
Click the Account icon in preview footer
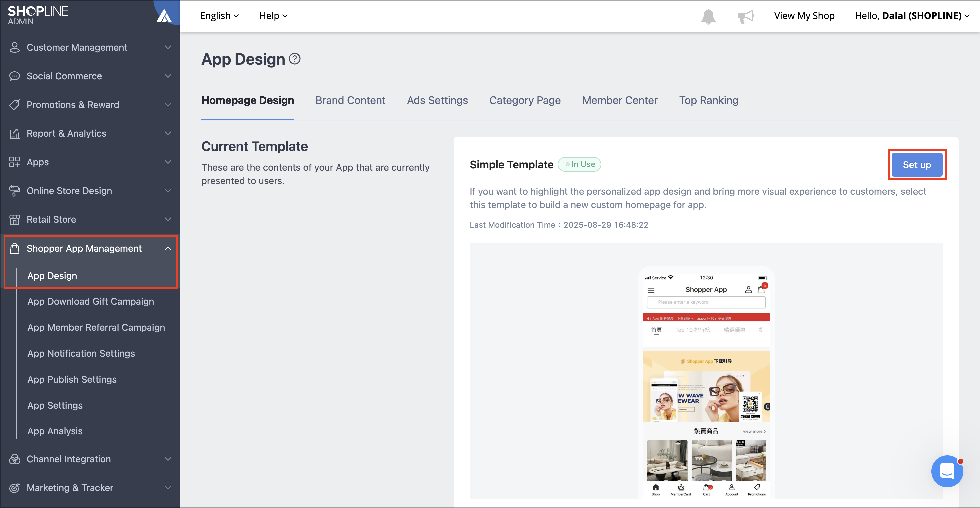[732, 487]
